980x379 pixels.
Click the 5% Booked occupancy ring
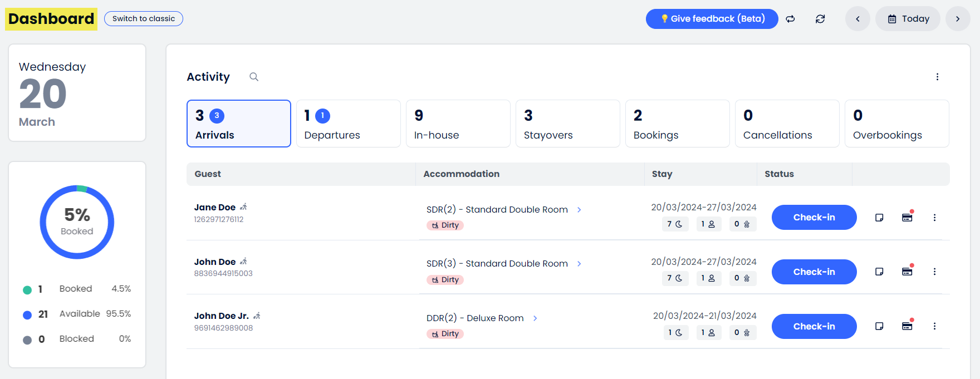coord(77,222)
